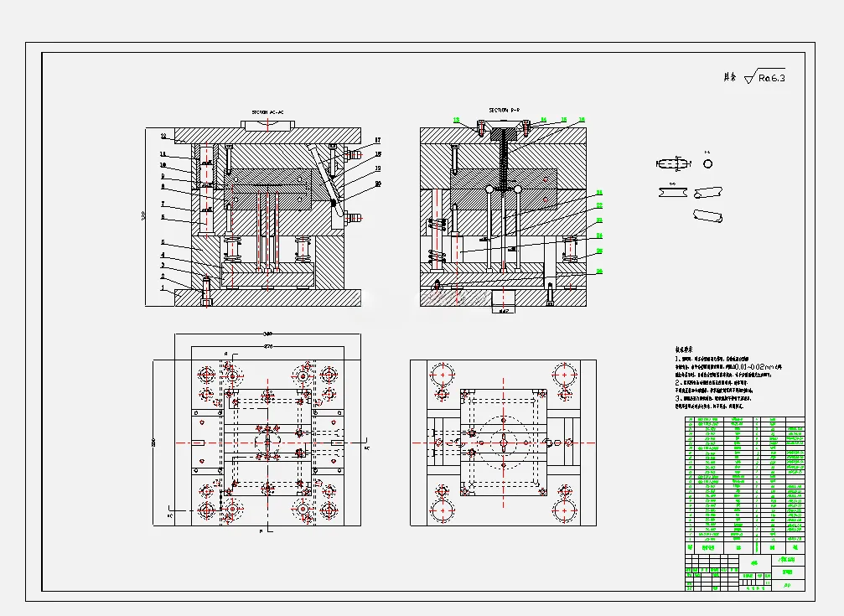Select the small circle part sketch at upper right
This screenshot has height=616, width=844.
[x=708, y=163]
